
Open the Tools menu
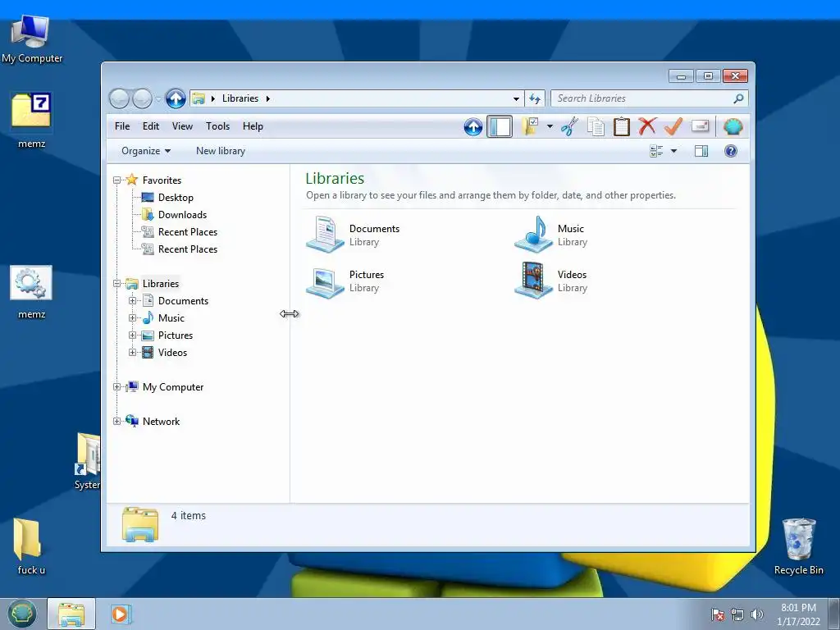[x=217, y=126]
